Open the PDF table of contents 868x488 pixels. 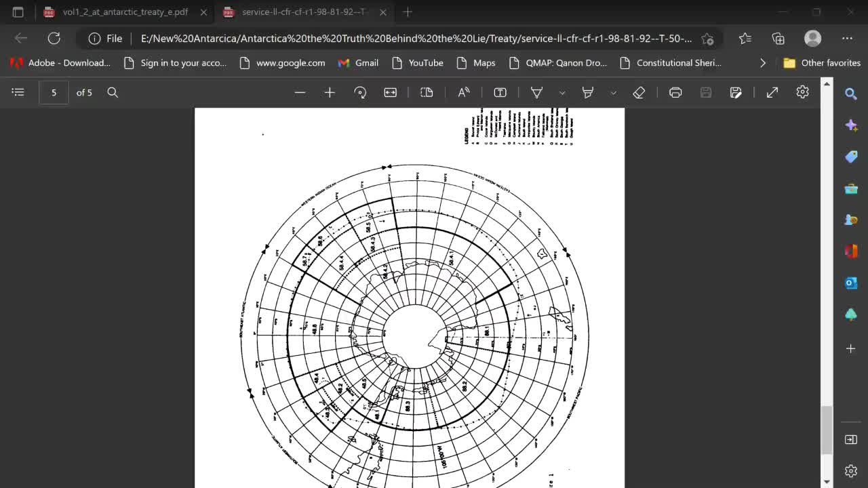pos(18,92)
